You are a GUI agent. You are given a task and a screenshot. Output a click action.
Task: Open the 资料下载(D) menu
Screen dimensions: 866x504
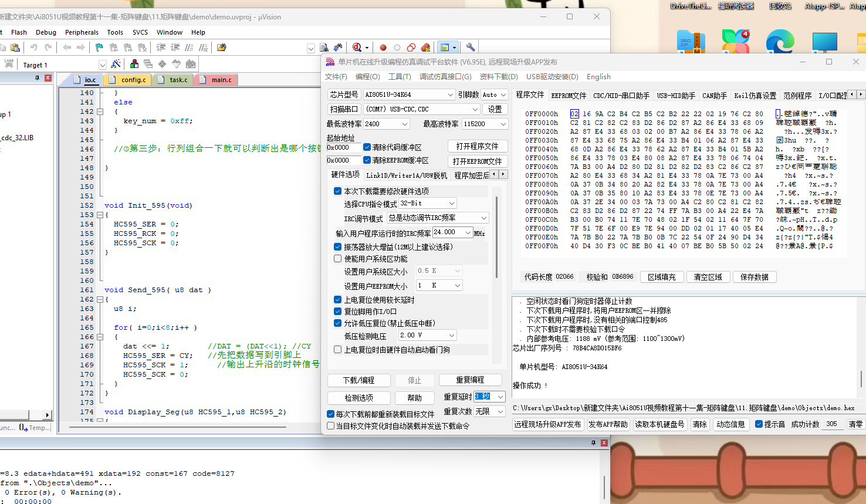tap(499, 77)
